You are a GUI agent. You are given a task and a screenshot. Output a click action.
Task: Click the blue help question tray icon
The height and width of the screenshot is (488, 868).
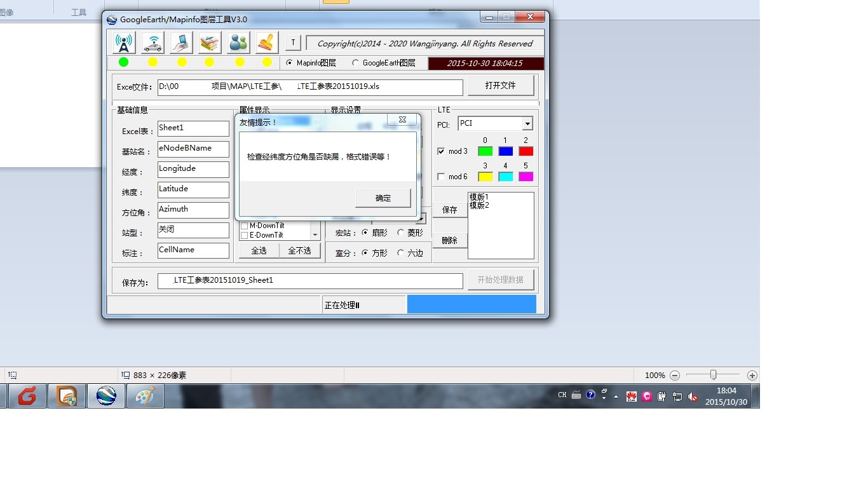(590, 395)
